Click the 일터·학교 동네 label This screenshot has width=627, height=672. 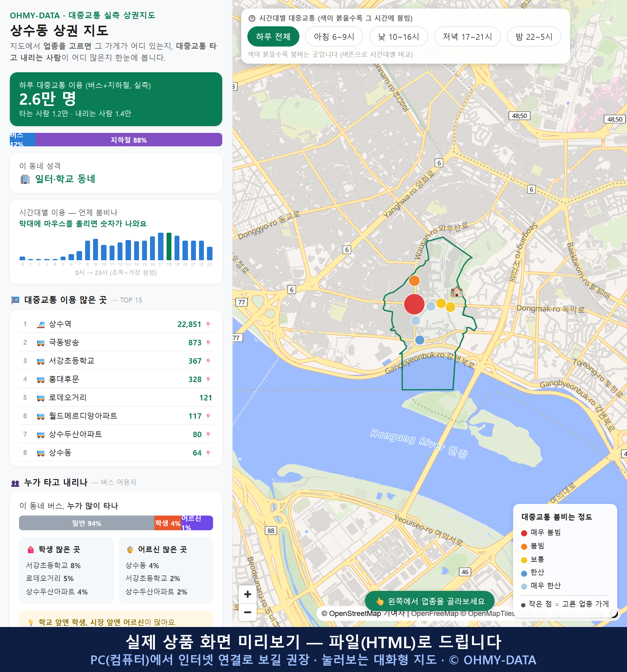(65, 179)
